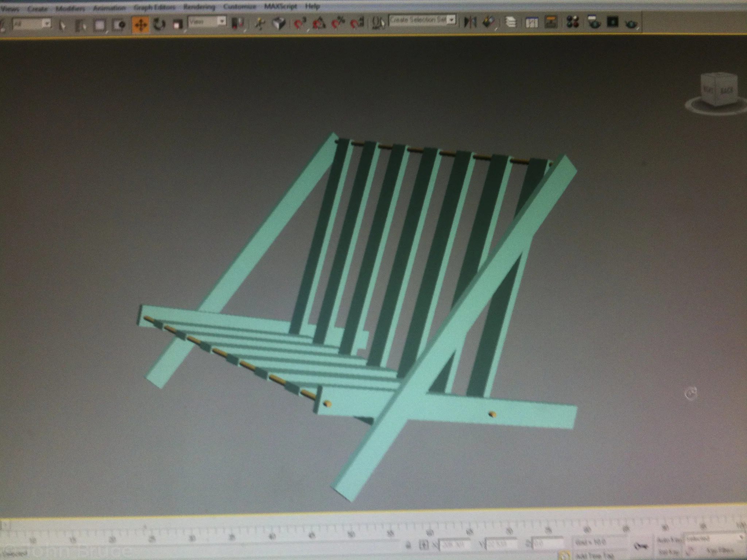Viewport: 747px width, 560px height.
Task: Activate the Select and Move tool
Action: point(141,25)
